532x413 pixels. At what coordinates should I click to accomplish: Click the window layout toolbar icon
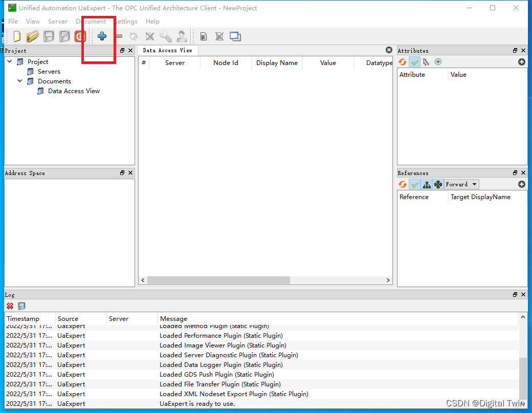(x=235, y=36)
